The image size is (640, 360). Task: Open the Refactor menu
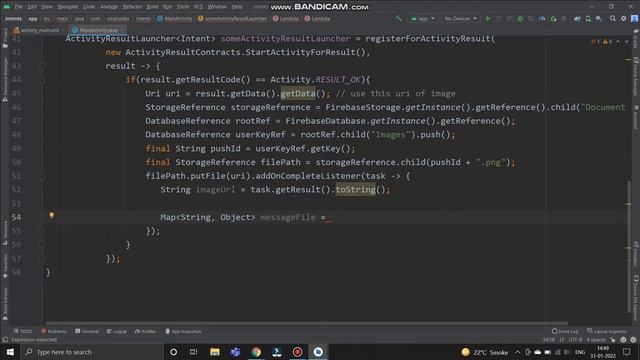(x=132, y=7)
